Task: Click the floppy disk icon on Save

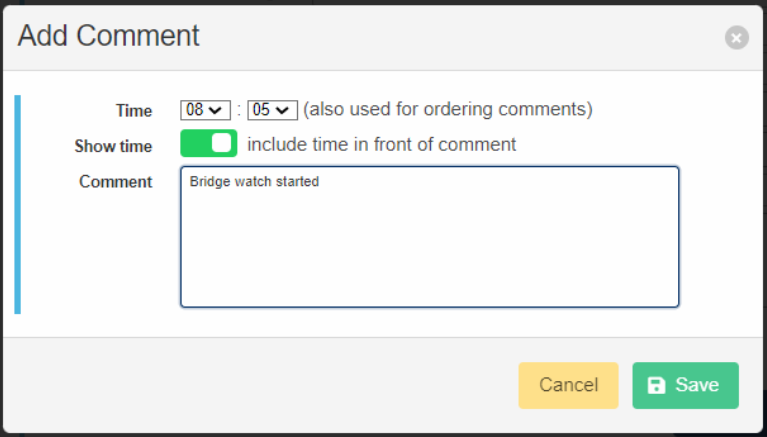Action: 656,385
